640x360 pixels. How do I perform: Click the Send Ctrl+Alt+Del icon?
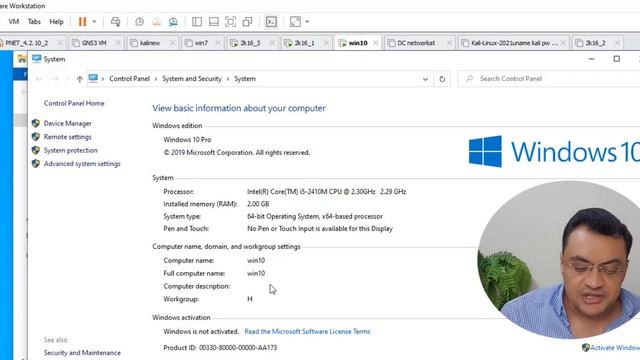click(116, 22)
